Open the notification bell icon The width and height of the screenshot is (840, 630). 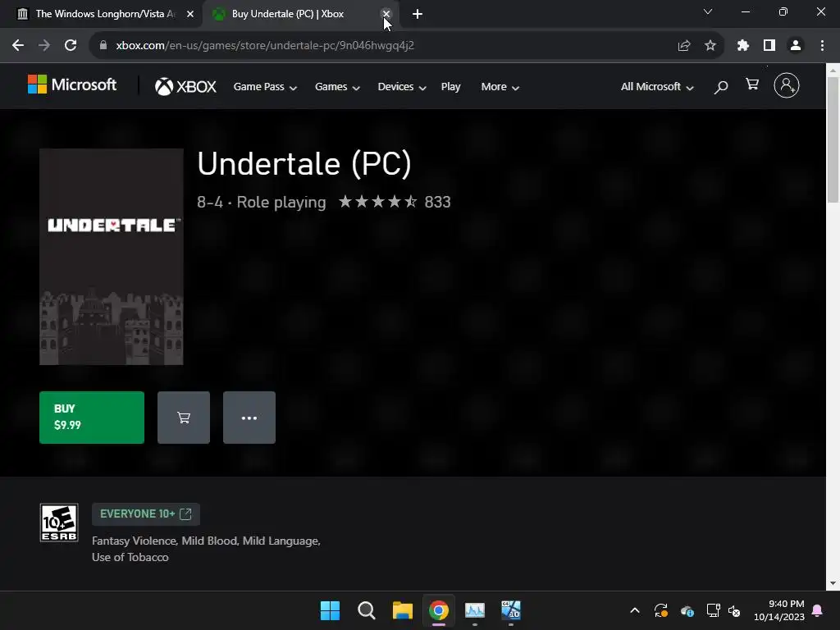click(x=818, y=610)
